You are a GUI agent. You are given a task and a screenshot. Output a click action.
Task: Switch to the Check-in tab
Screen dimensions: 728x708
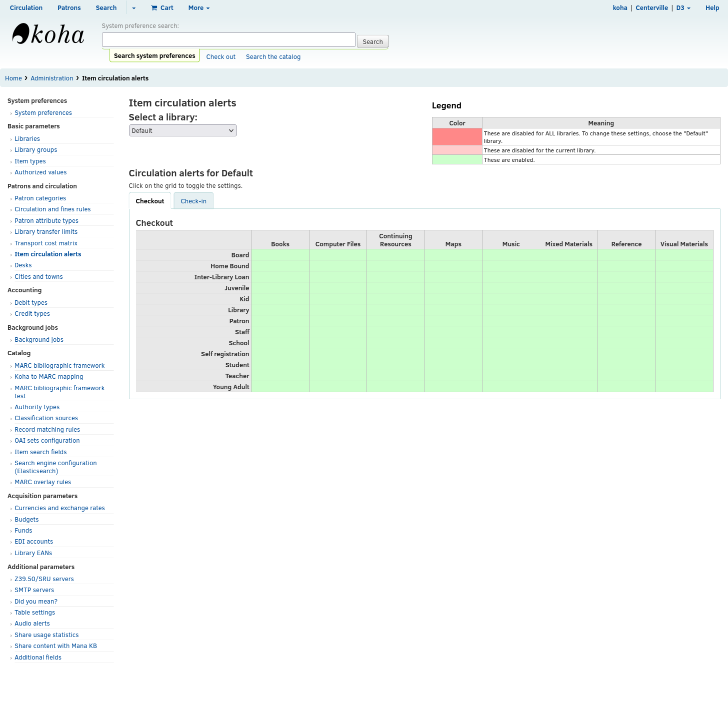(193, 201)
